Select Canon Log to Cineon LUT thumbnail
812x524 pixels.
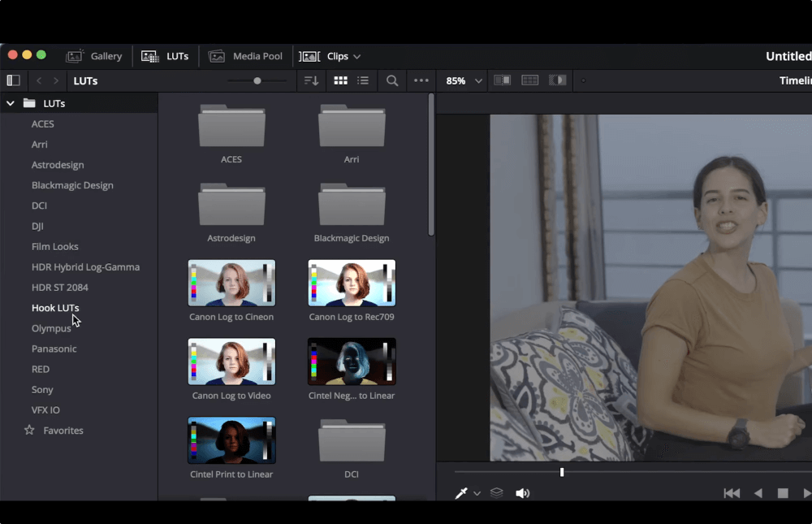pos(231,283)
